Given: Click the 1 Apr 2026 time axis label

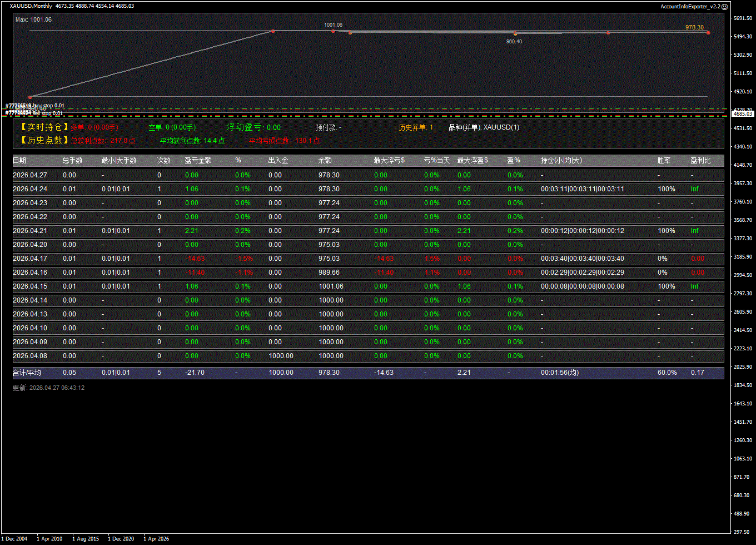Looking at the screenshot, I should 156,539.
